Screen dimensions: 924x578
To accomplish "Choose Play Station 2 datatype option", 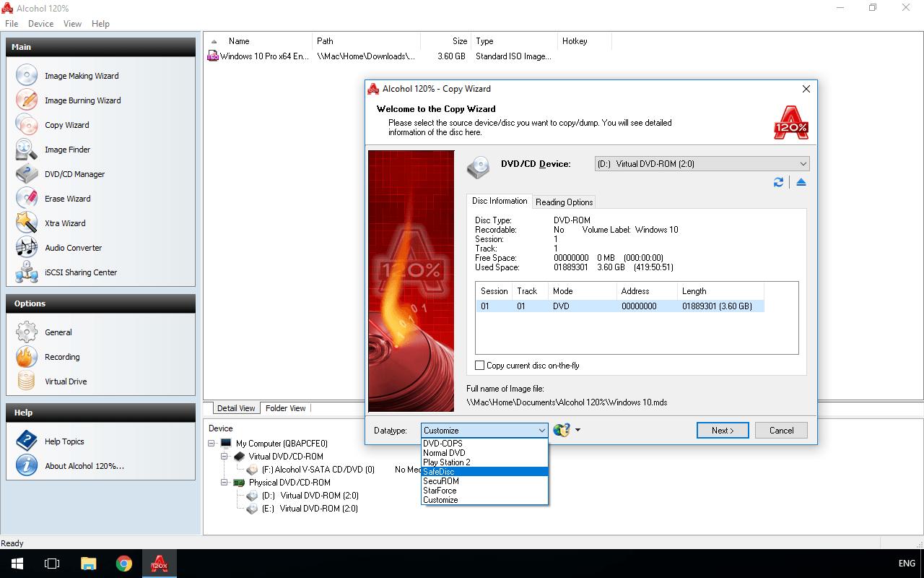I will click(446, 462).
